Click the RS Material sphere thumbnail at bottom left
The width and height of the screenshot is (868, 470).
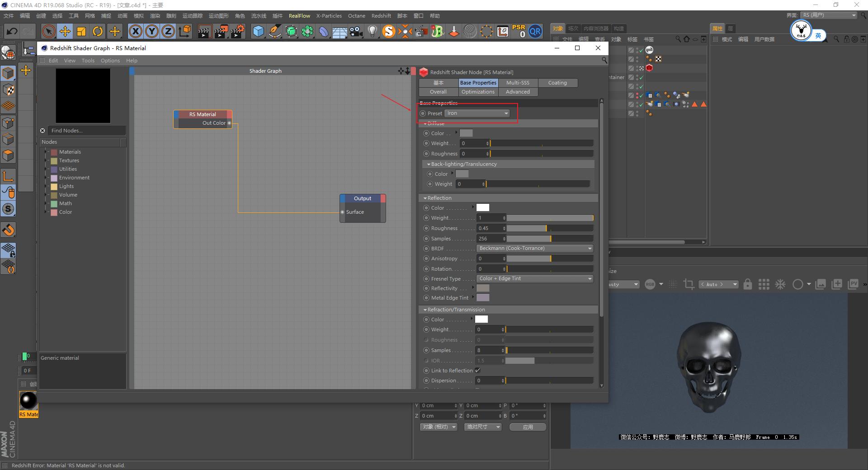(28, 400)
